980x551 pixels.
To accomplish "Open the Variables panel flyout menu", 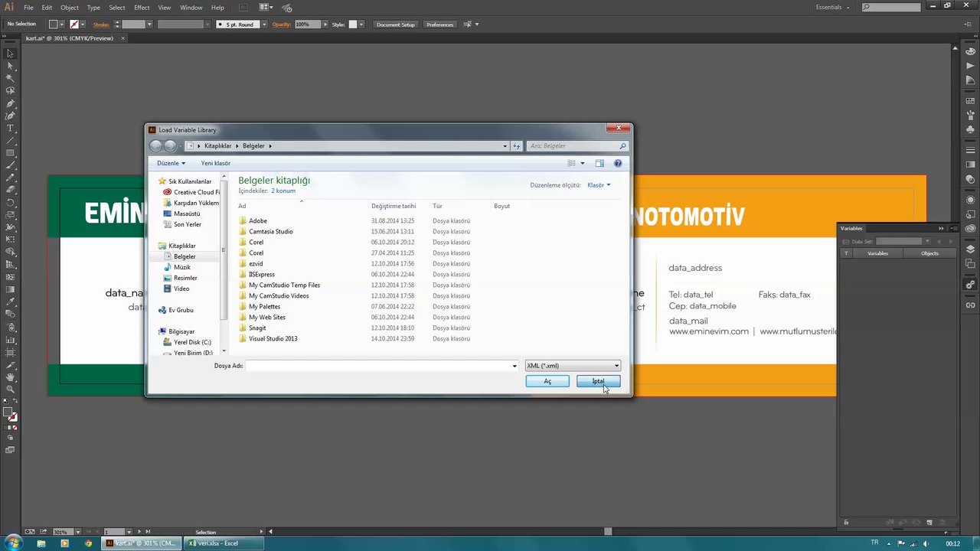I will [x=954, y=228].
